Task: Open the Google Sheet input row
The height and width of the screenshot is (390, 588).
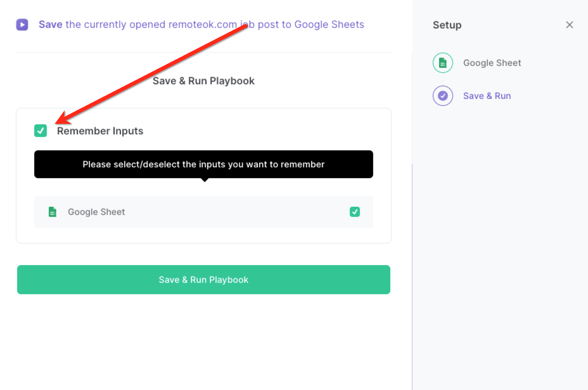Action: click(203, 212)
